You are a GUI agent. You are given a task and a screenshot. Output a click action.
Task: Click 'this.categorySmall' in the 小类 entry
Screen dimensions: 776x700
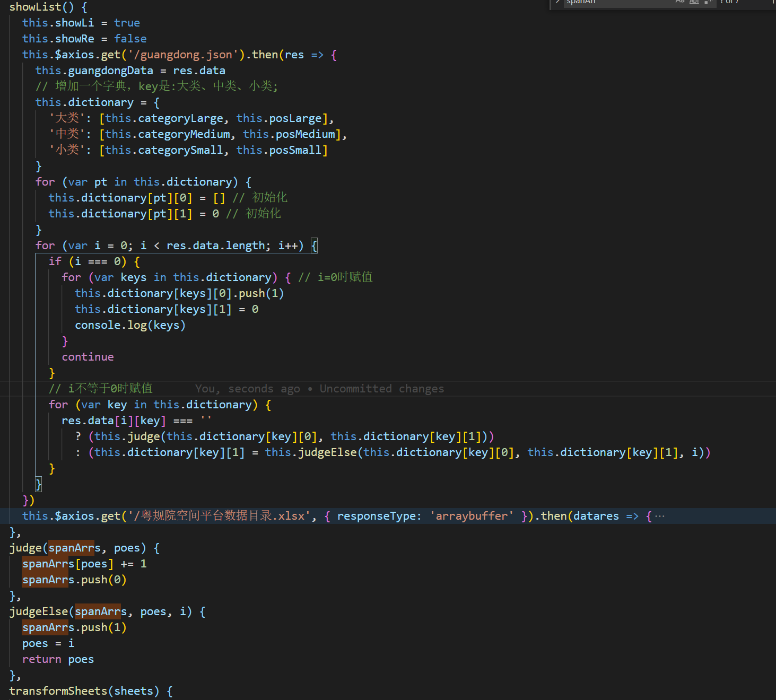point(164,150)
